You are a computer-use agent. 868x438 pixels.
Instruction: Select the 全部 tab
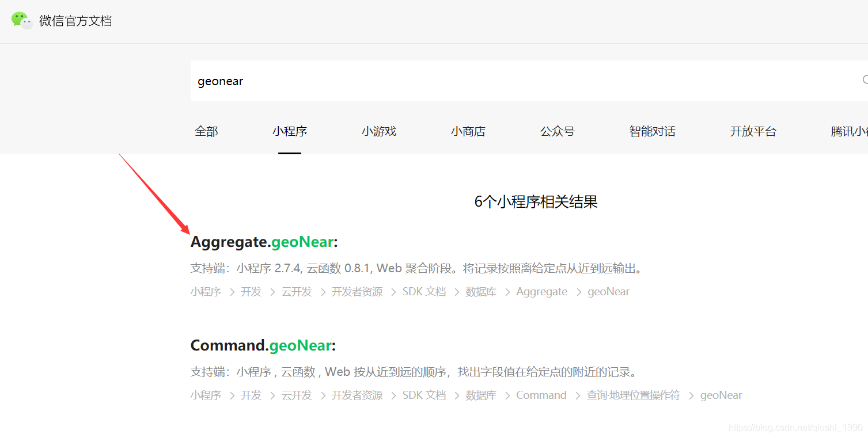[x=206, y=131]
